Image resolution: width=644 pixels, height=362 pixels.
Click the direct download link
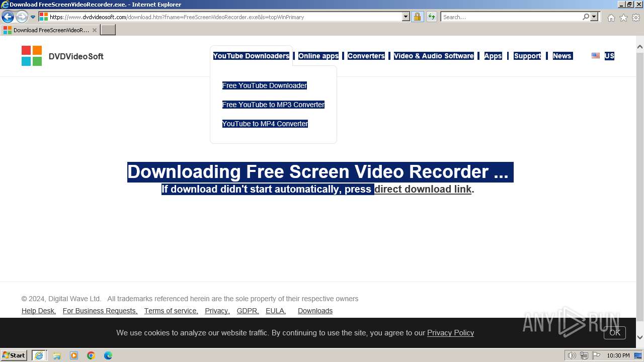click(x=423, y=189)
